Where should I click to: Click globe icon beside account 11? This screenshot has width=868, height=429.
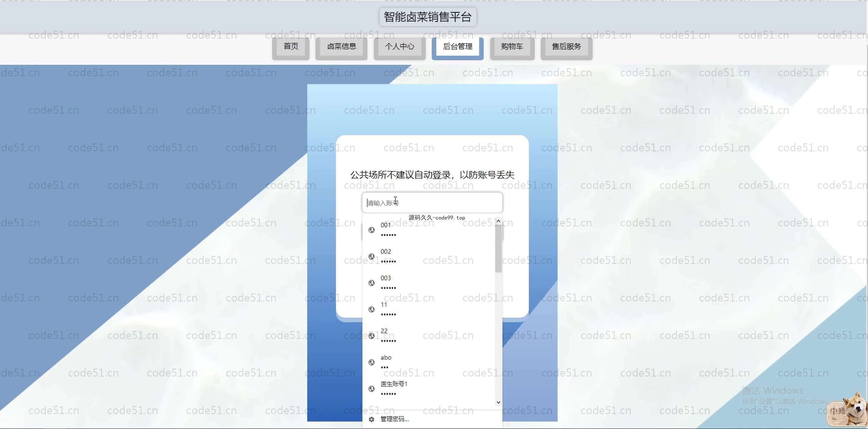[x=371, y=309]
